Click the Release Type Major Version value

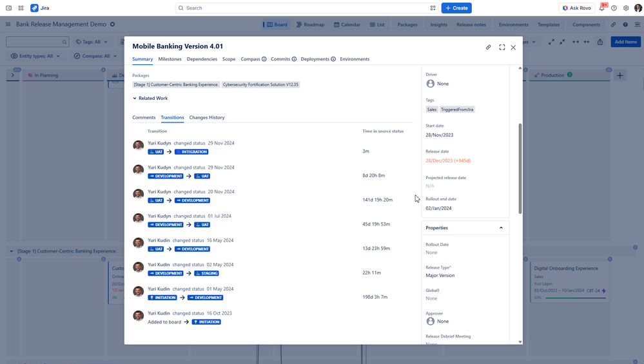[440, 275]
